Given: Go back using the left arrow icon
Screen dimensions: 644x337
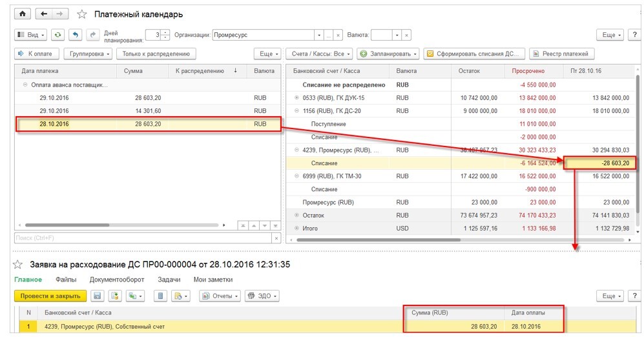Looking at the screenshot, I should pyautogui.click(x=44, y=14).
